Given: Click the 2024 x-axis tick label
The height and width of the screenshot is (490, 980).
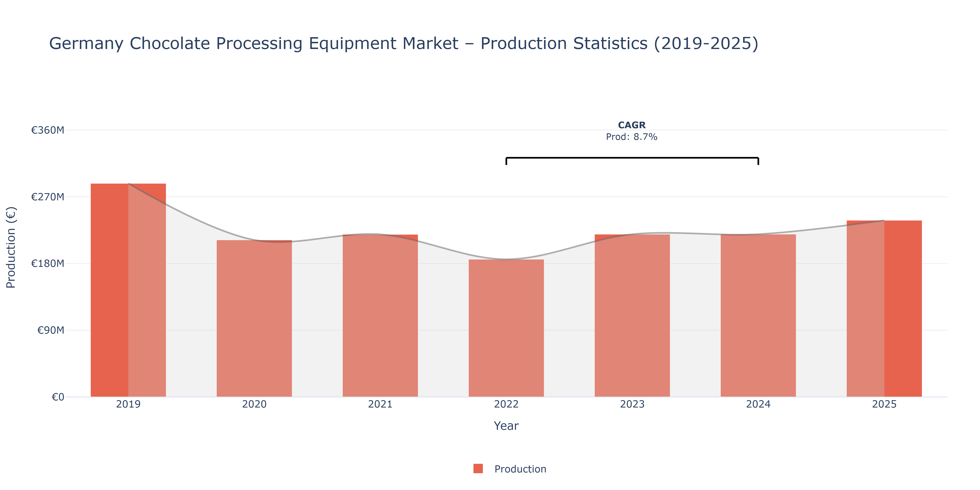Looking at the screenshot, I should coord(758,404).
